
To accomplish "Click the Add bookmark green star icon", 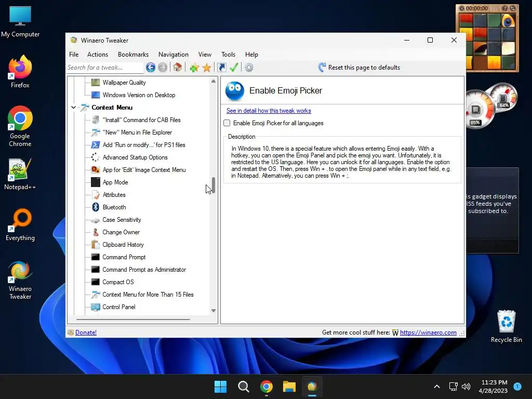I will coord(194,68).
